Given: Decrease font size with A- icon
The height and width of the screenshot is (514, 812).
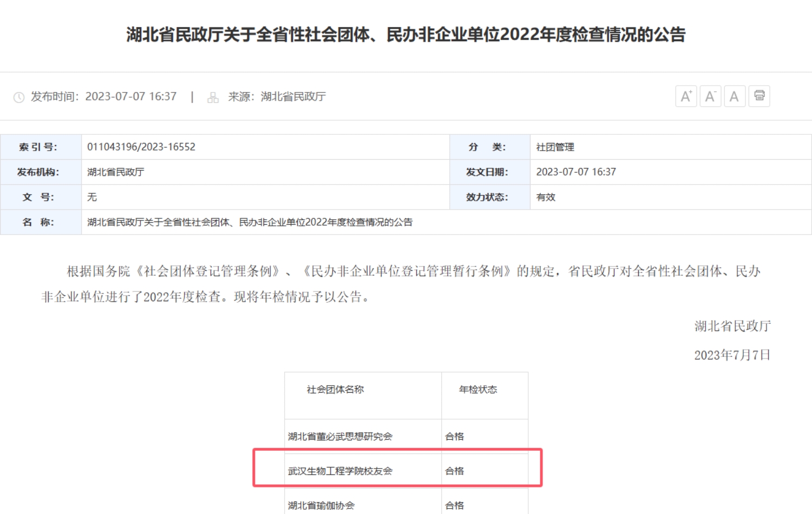Looking at the screenshot, I should [x=710, y=96].
